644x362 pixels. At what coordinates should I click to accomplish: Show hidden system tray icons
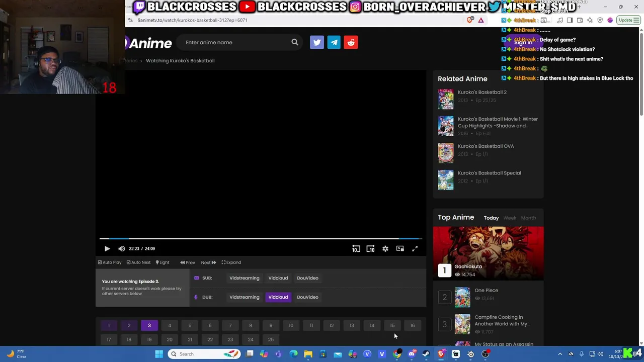(x=560, y=354)
